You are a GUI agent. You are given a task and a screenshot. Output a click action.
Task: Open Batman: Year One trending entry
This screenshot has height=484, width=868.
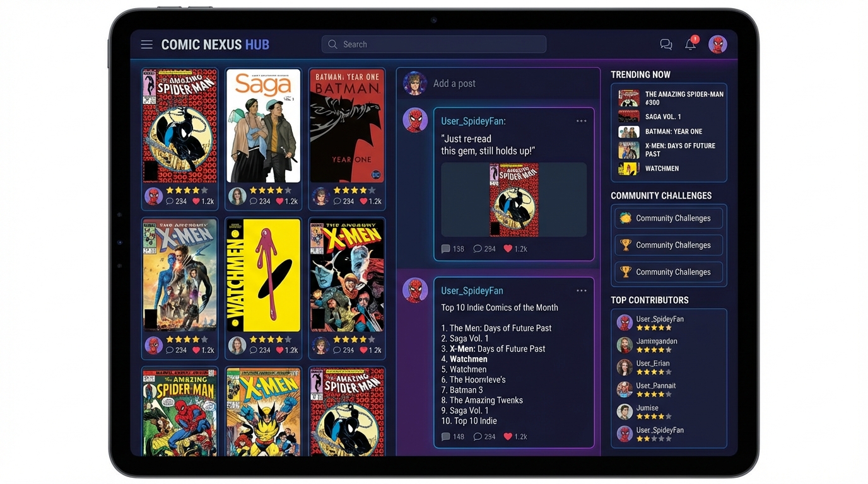point(673,132)
